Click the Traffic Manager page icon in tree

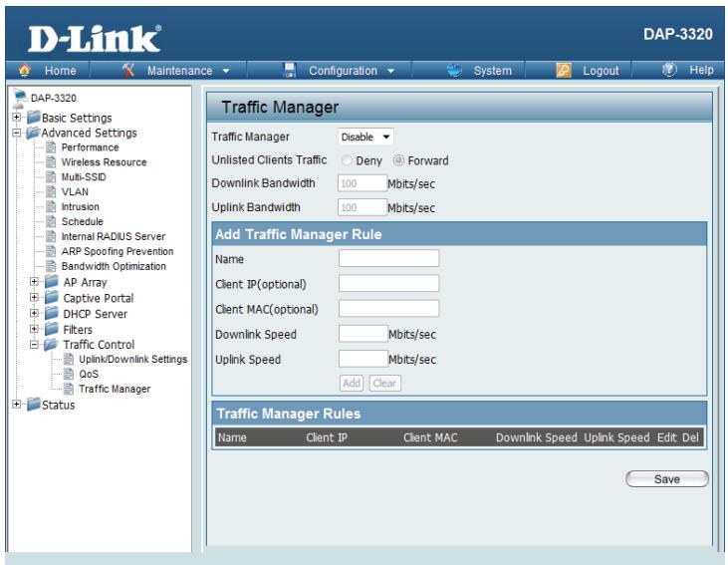(69, 389)
